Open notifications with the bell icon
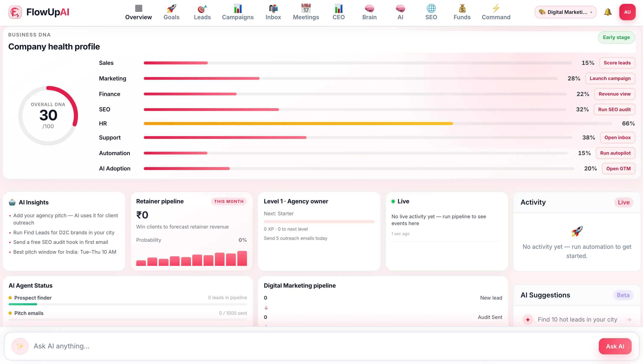 [608, 12]
